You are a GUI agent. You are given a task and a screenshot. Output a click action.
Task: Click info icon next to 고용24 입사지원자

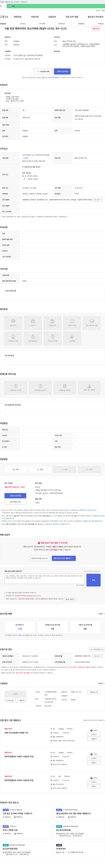coord(91,625)
